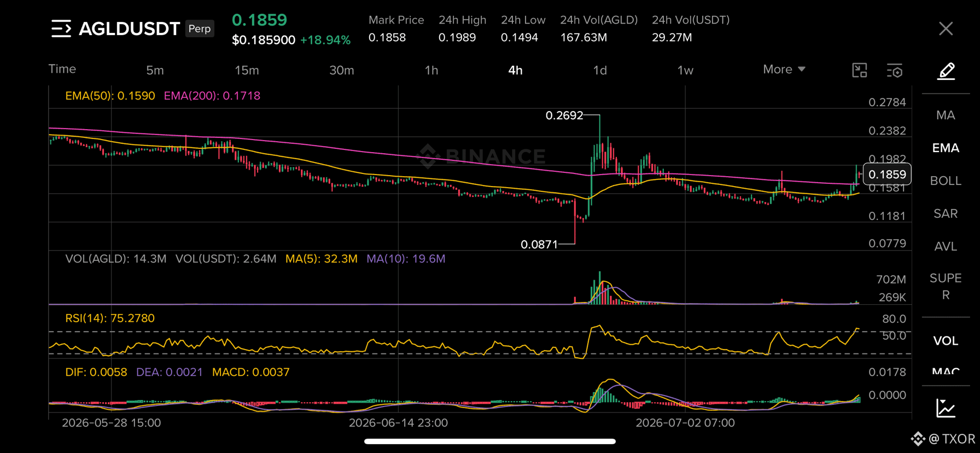
Task: Tap the 2026-05-28 15:00 date label
Action: click(112, 423)
